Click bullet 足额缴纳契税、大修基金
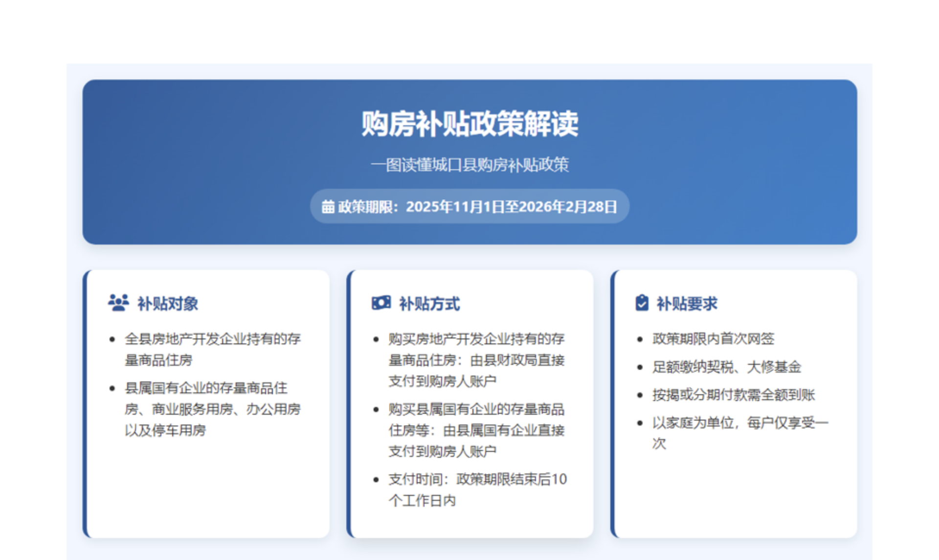The height and width of the screenshot is (560, 939). click(726, 367)
